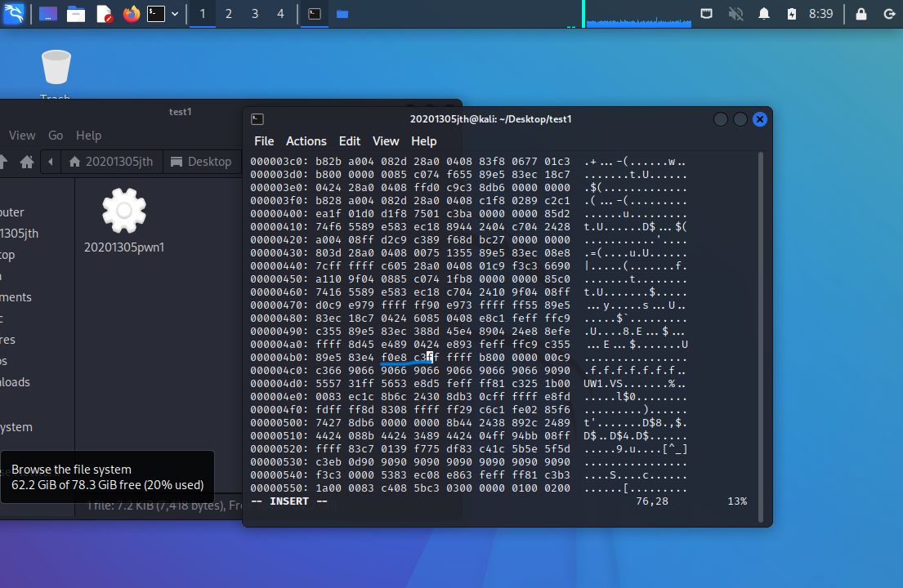Viewport: 903px width, 588px height.
Task: Select terminal window in taskbar
Action: (315, 14)
